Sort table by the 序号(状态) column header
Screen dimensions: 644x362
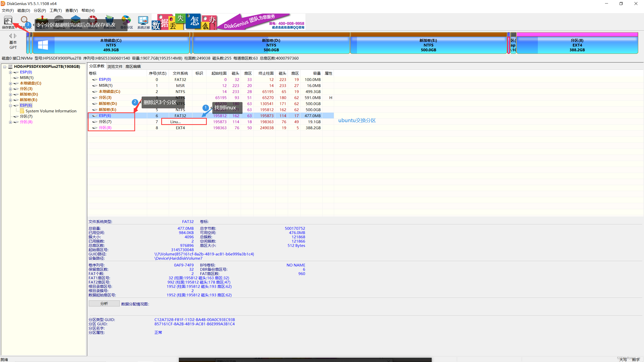coord(158,73)
